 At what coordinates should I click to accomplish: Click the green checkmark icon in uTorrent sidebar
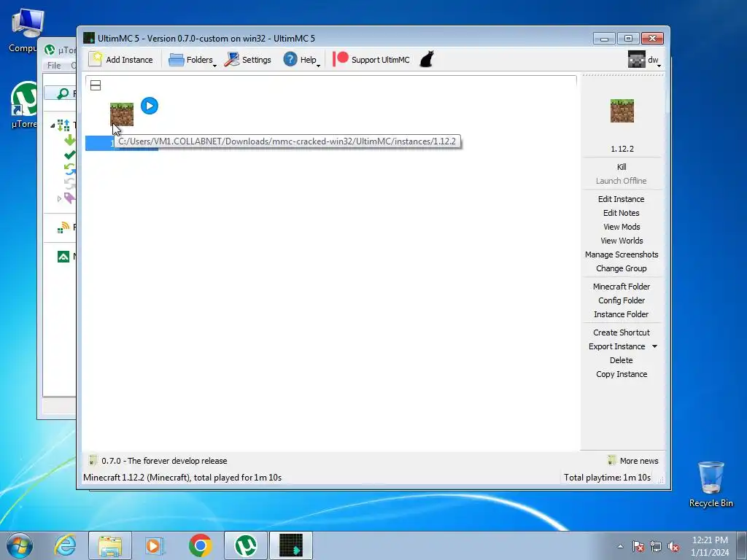click(x=70, y=155)
